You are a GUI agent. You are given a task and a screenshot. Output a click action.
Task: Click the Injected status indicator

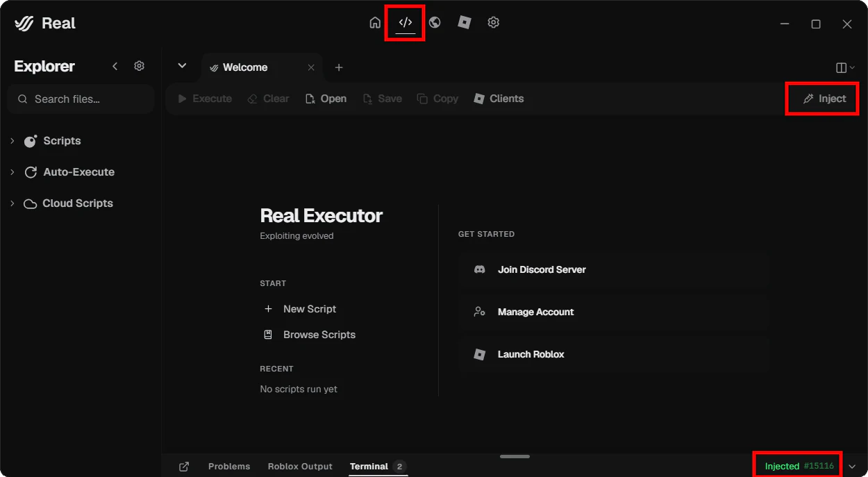pos(799,466)
